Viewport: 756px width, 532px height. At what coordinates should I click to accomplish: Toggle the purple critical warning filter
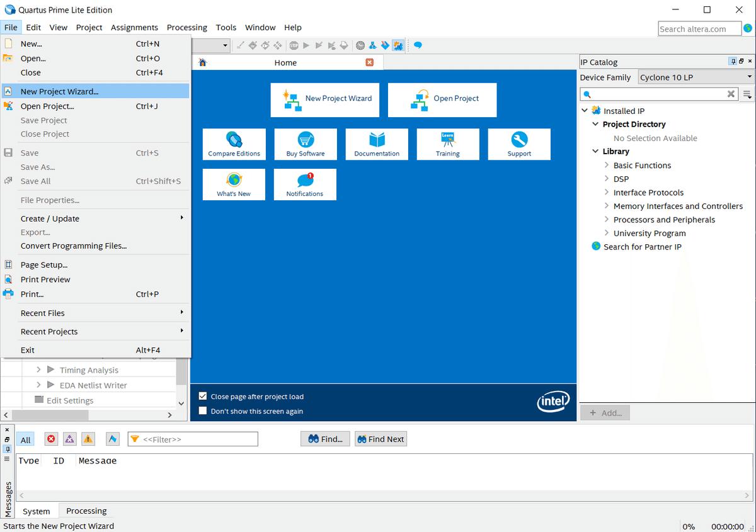(69, 439)
